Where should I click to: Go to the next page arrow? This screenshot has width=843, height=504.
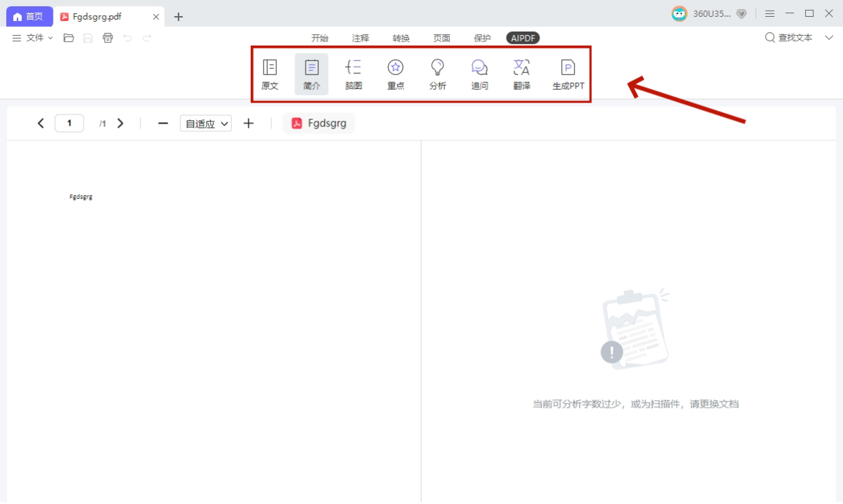point(120,124)
